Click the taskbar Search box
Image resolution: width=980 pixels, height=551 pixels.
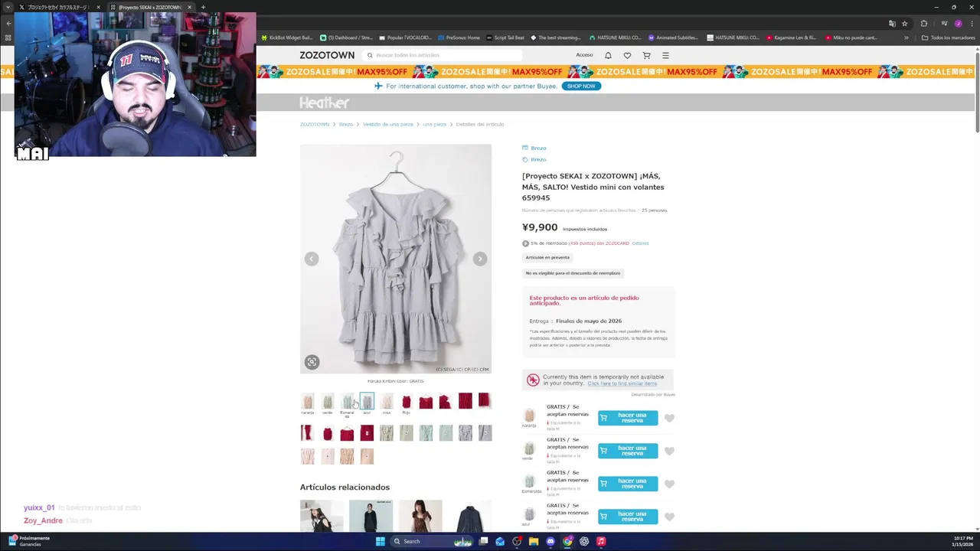coord(431,541)
